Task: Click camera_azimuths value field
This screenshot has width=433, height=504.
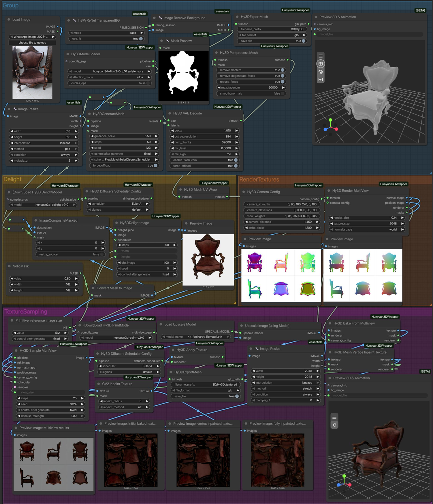Action: (282, 204)
